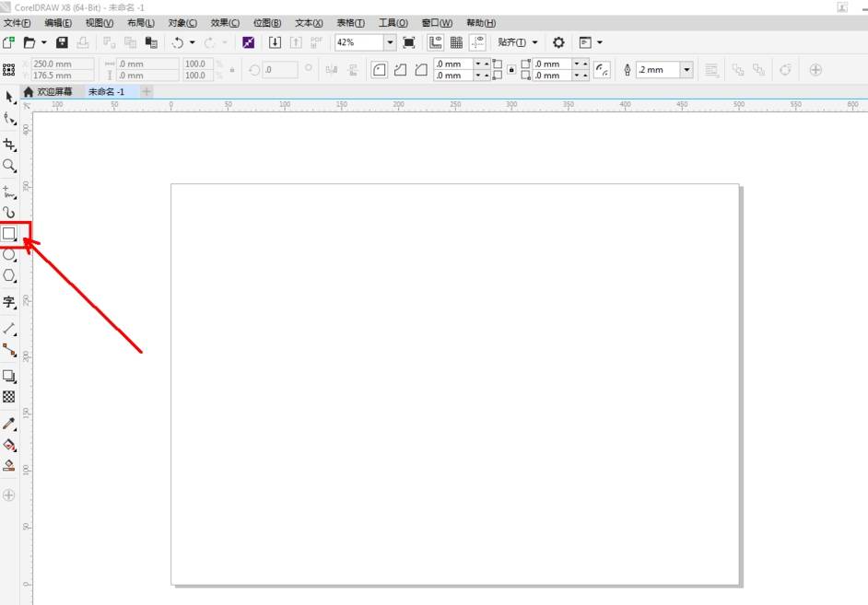The image size is (868, 605).
Task: Open the 效果(C) menu
Action: [x=225, y=23]
